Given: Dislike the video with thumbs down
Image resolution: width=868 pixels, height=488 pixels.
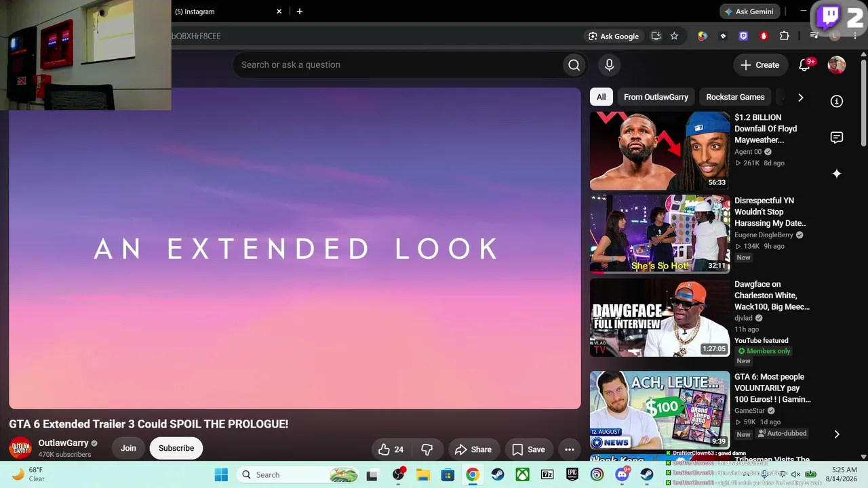Looking at the screenshot, I should click(x=427, y=449).
